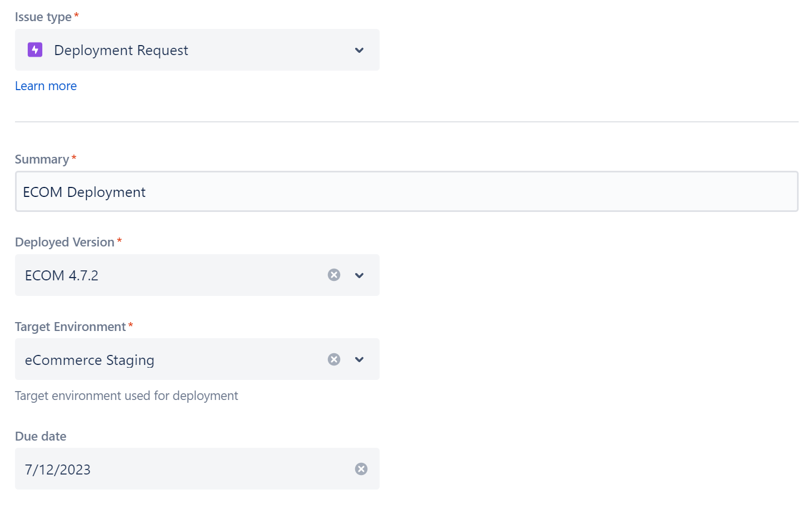Click the clear icon in Target Environment field
Screen dimensions: 812x509
[x=333, y=359]
